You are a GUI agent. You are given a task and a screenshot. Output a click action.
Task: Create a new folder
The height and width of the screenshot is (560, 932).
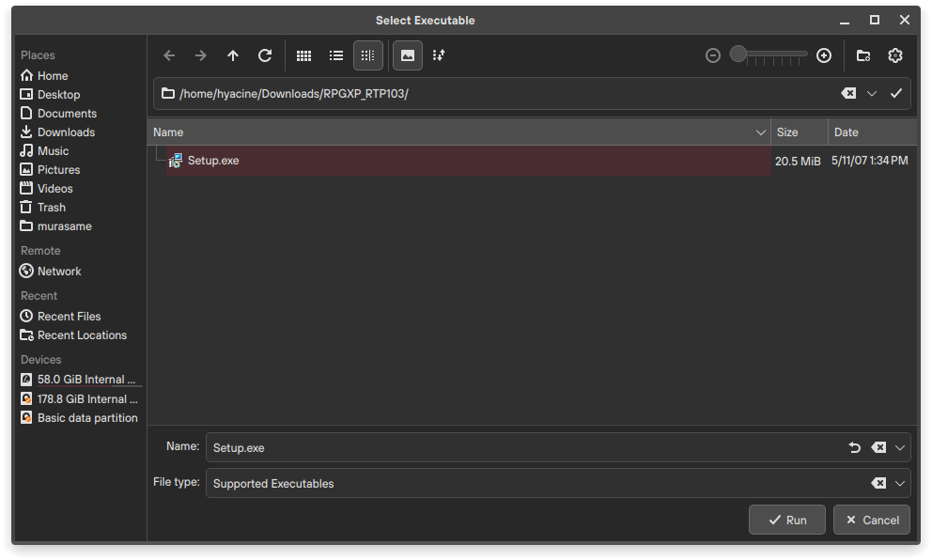click(863, 55)
